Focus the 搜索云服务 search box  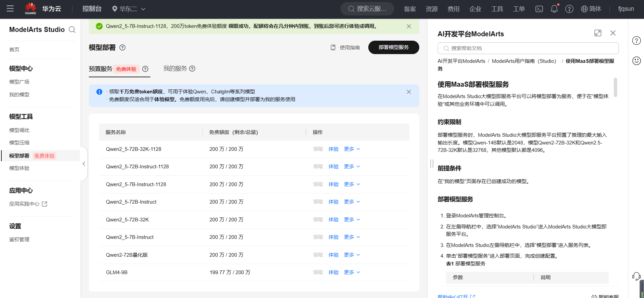(367, 9)
